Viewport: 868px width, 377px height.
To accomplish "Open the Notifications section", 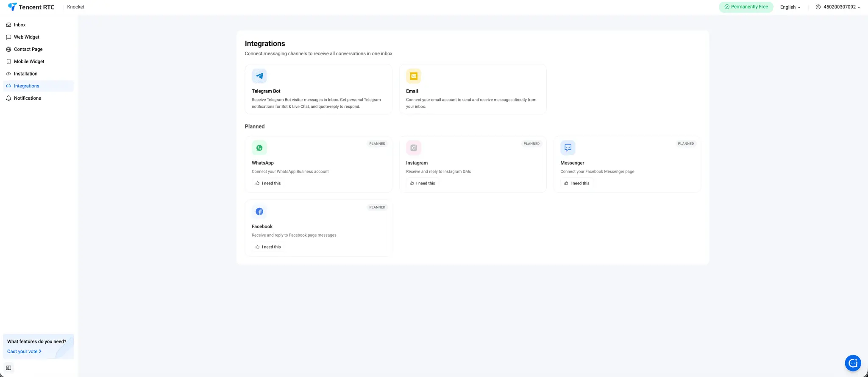I will point(39,98).
